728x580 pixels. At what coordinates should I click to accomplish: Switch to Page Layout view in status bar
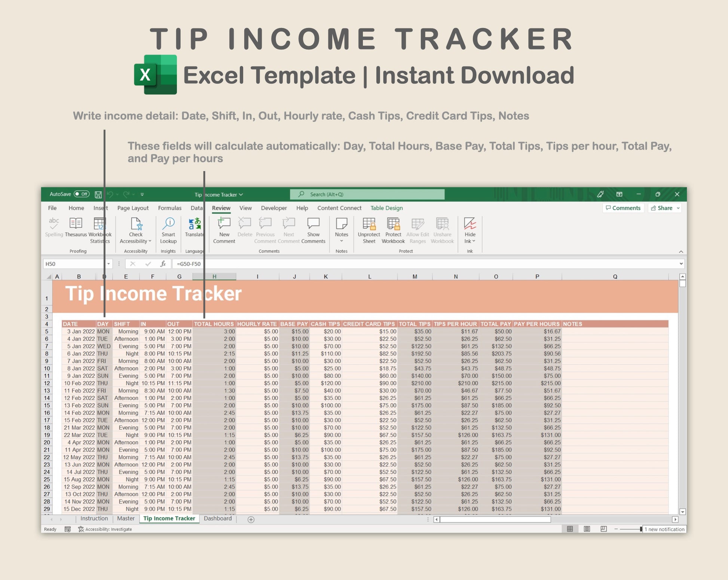pos(587,529)
